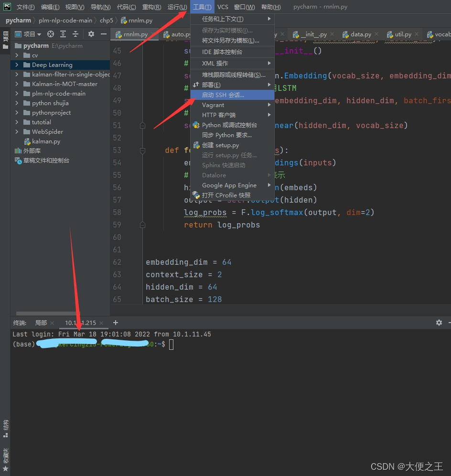Open 任务和上下文 submenu

pos(232,19)
